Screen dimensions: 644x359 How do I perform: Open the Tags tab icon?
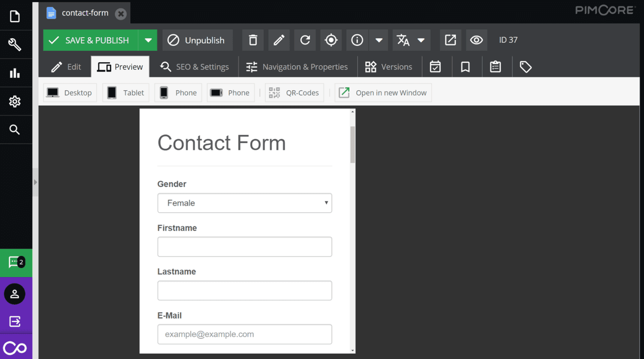tap(526, 67)
